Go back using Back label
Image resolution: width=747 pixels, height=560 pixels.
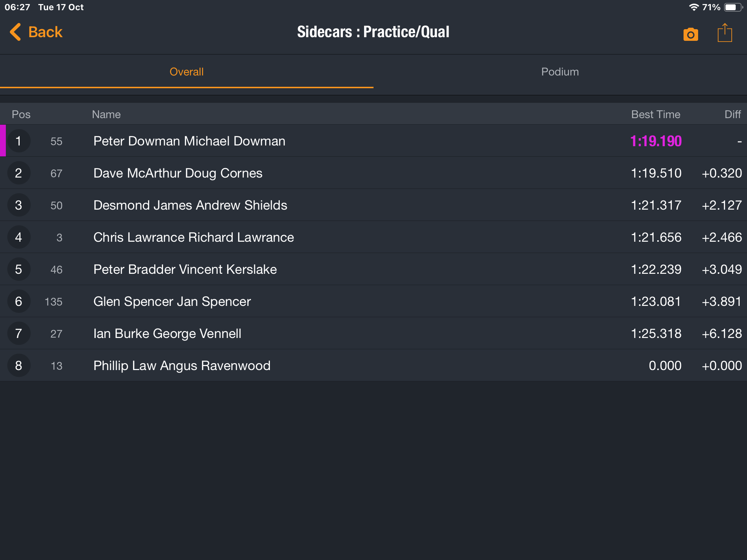click(x=45, y=32)
